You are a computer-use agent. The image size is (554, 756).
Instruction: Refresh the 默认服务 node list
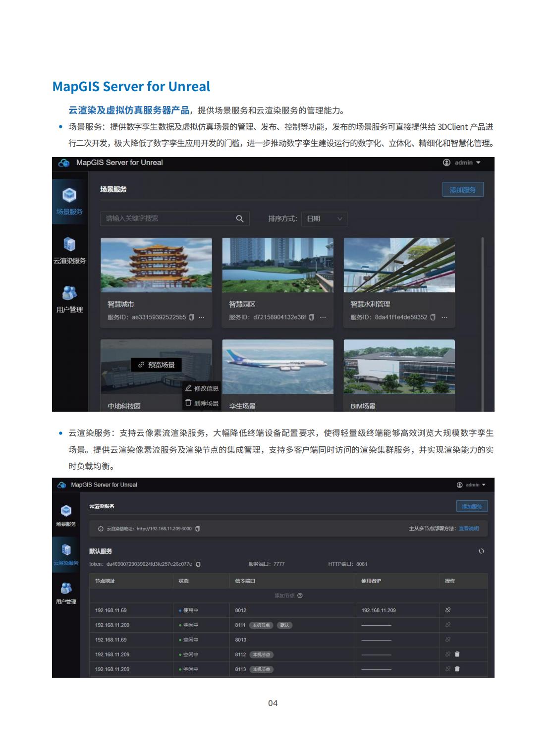(481, 551)
